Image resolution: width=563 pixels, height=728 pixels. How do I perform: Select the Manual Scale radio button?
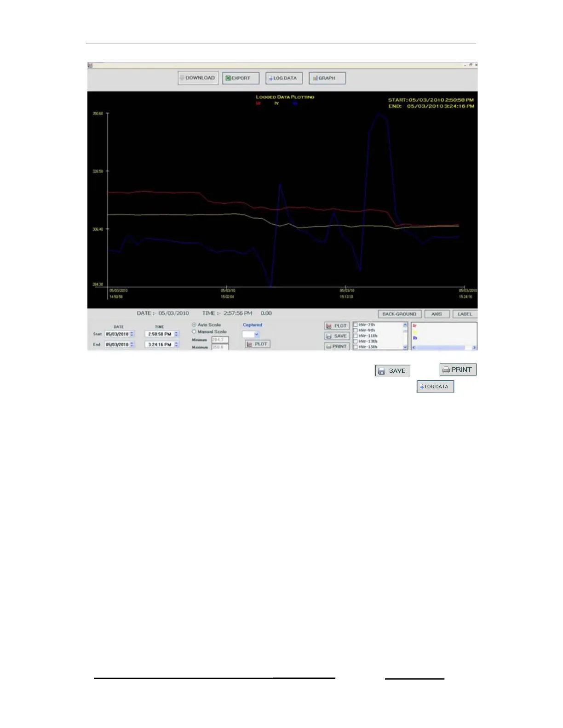(x=194, y=331)
